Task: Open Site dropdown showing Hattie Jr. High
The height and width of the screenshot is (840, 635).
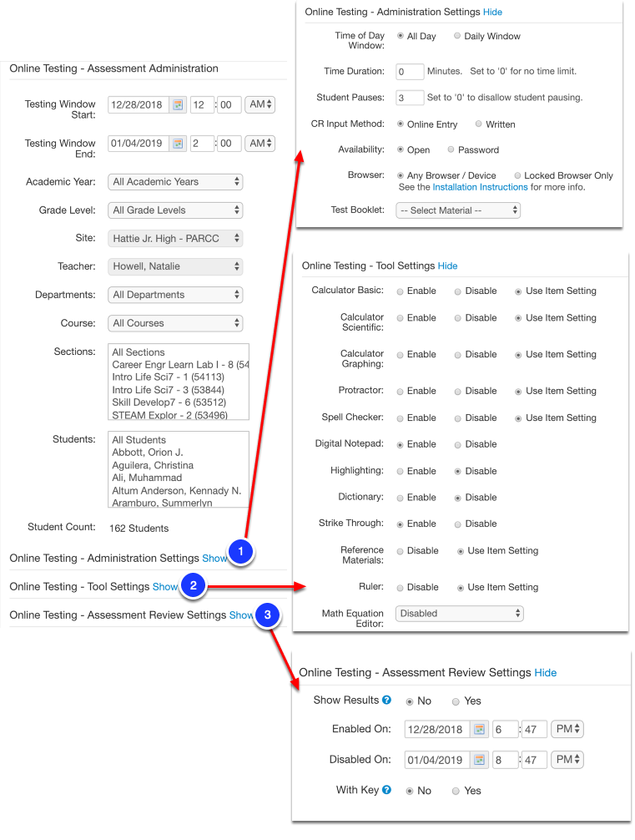Action: click(175, 239)
